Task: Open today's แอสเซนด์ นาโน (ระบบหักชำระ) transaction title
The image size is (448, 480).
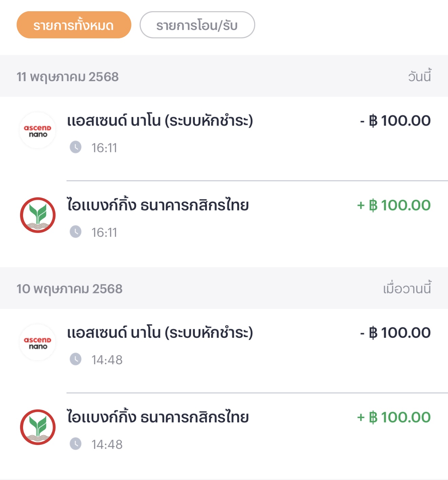Action: (160, 121)
